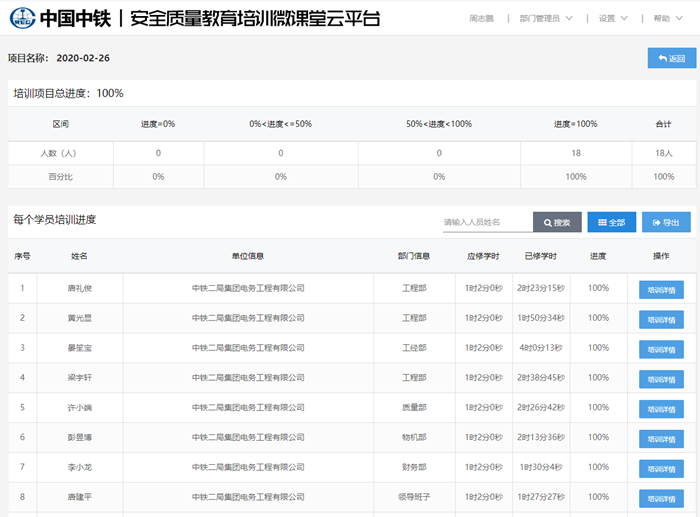Screen dimensions: 700x517
Task: Open 培训详情 for 黄光显
Action: 660,319
